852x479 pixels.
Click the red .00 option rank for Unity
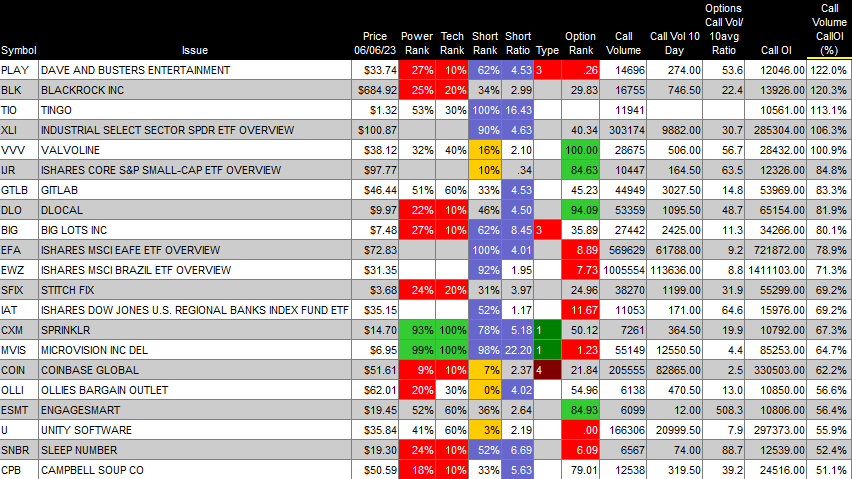580,430
